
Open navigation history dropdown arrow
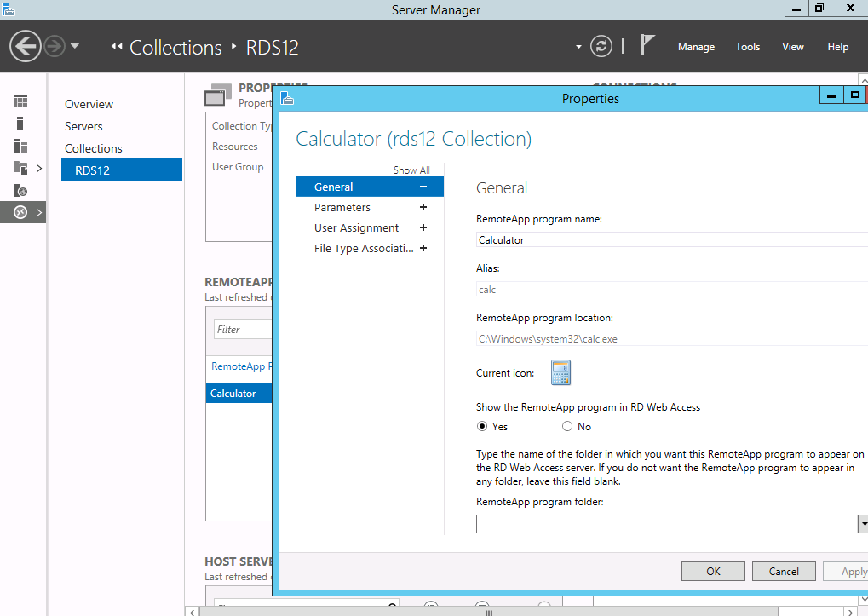(75, 46)
